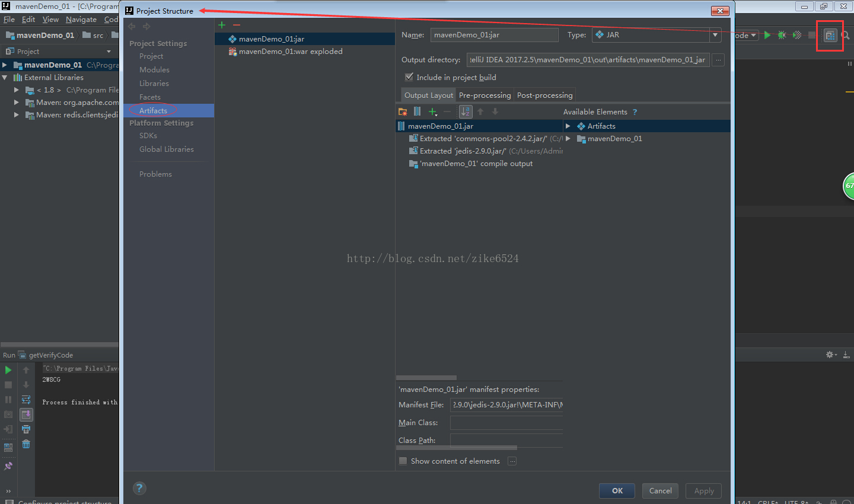Create a directory in the output layout
Image resolution: width=854 pixels, height=504 pixels.
coord(403,111)
